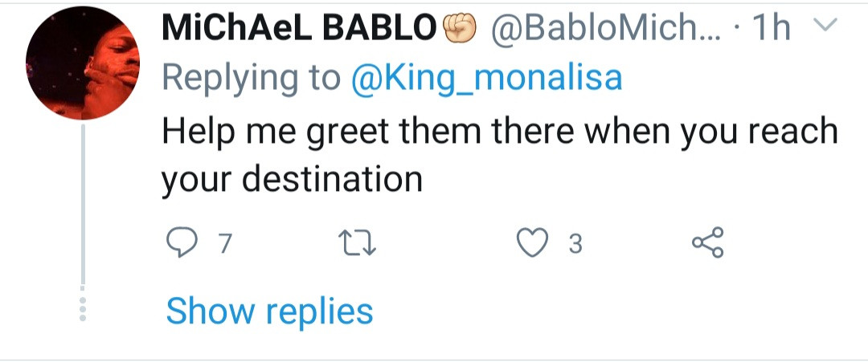Open the MiChAeL BABLO display name
This screenshot has height=362, width=868.
coord(300,28)
